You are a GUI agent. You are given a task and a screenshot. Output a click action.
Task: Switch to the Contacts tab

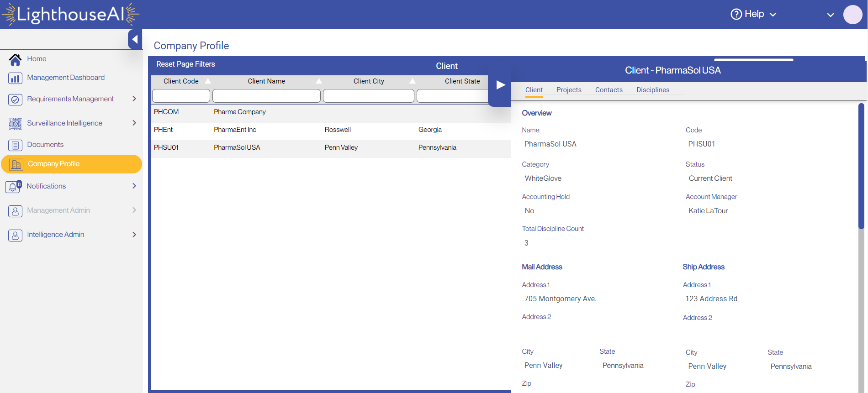click(609, 90)
